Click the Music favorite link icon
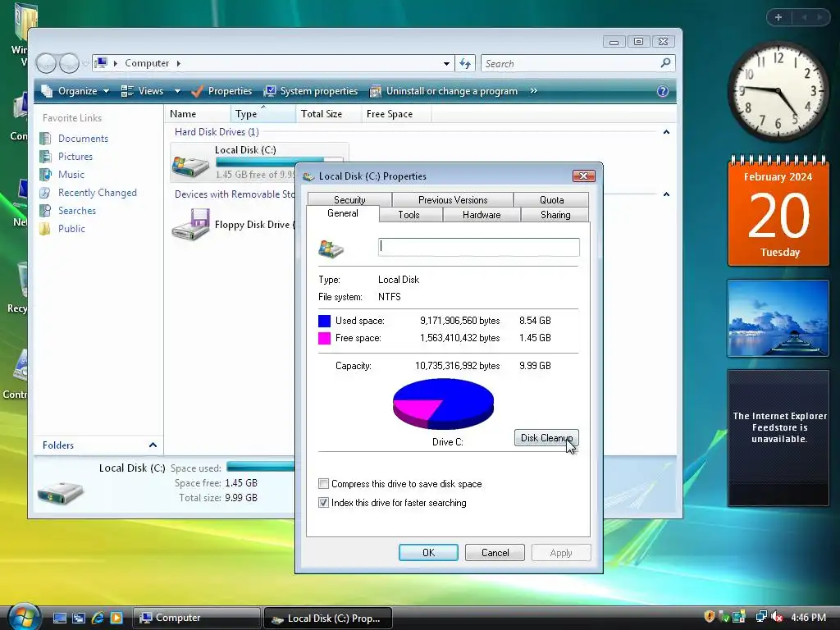 tap(46, 175)
